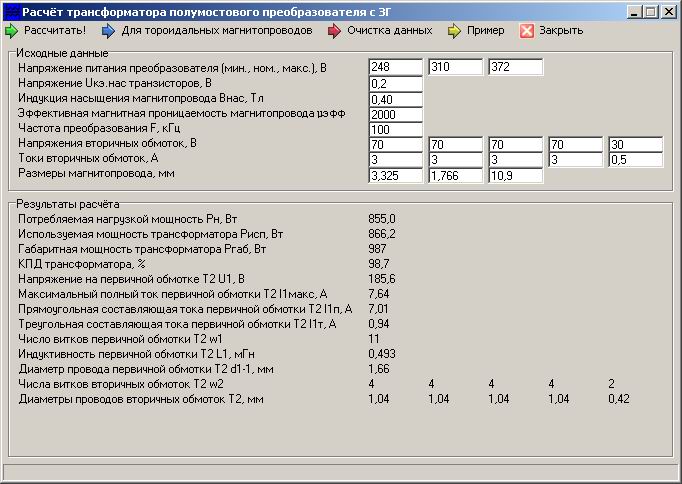The width and height of the screenshot is (682, 484).
Task: Focus the nominal supply voltage field 310
Action: coord(455,67)
